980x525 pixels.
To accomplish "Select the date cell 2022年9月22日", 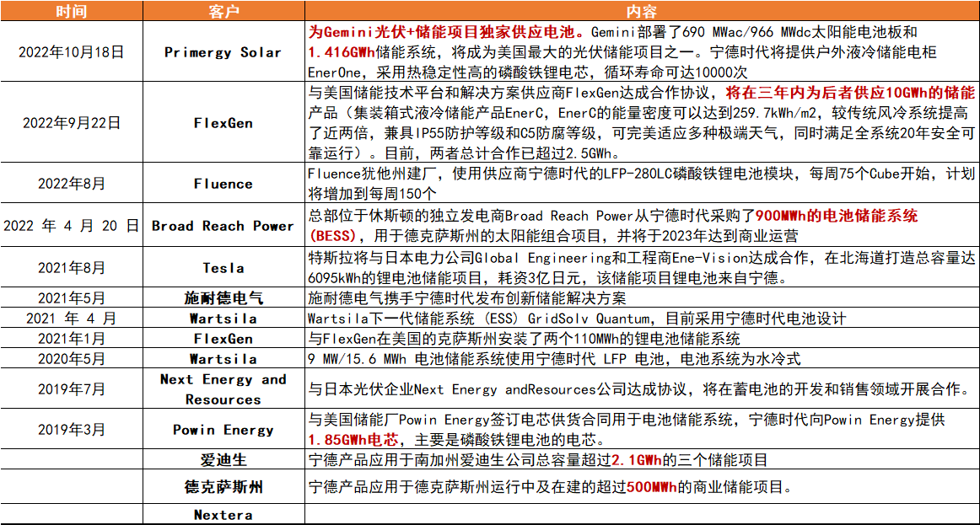I will [71, 123].
